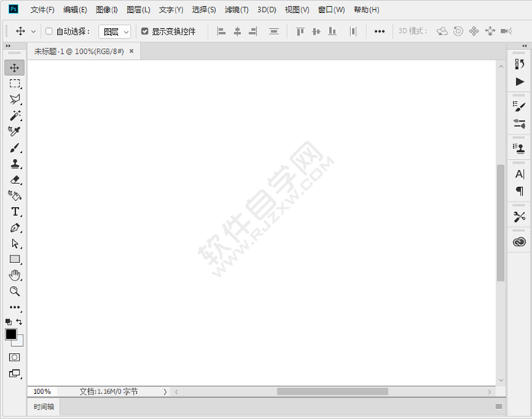Click the black foreground color swatch
Image resolution: width=532 pixels, height=419 pixels.
tap(11, 335)
